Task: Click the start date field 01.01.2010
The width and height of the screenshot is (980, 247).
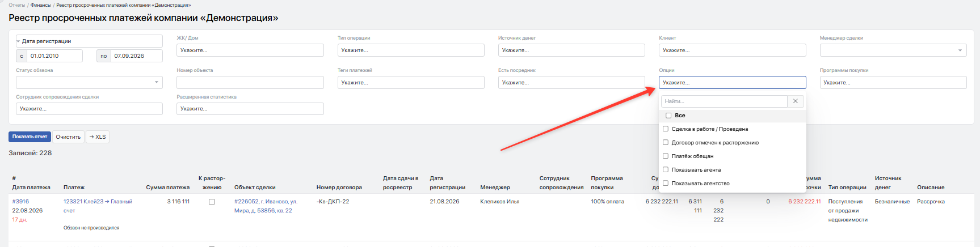Action: point(55,56)
